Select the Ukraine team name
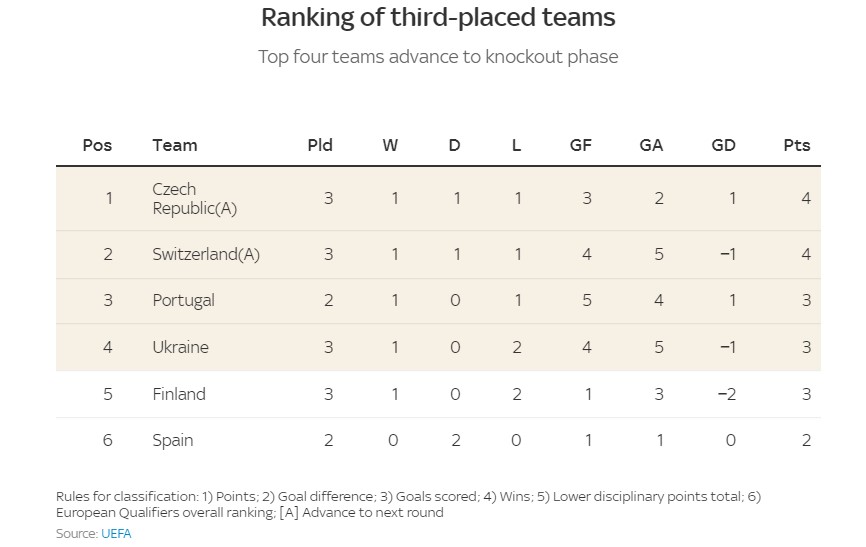The width and height of the screenshot is (866, 547). [180, 347]
